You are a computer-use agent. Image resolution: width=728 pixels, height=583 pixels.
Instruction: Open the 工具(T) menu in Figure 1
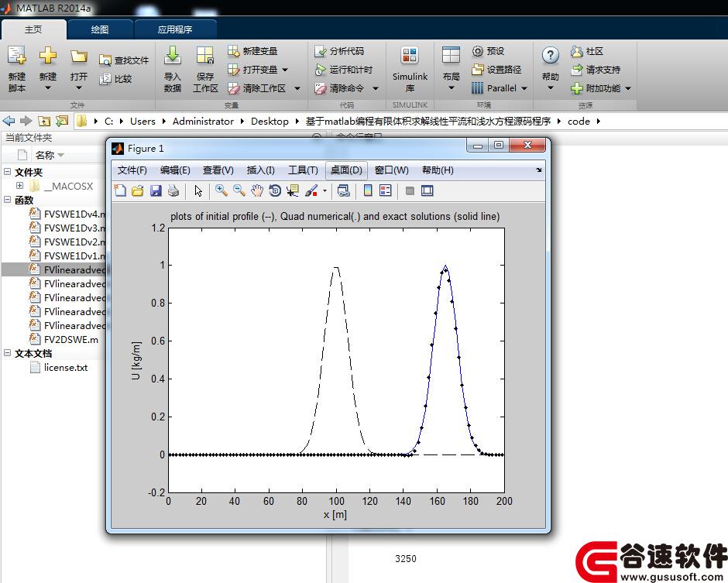pyautogui.click(x=303, y=170)
